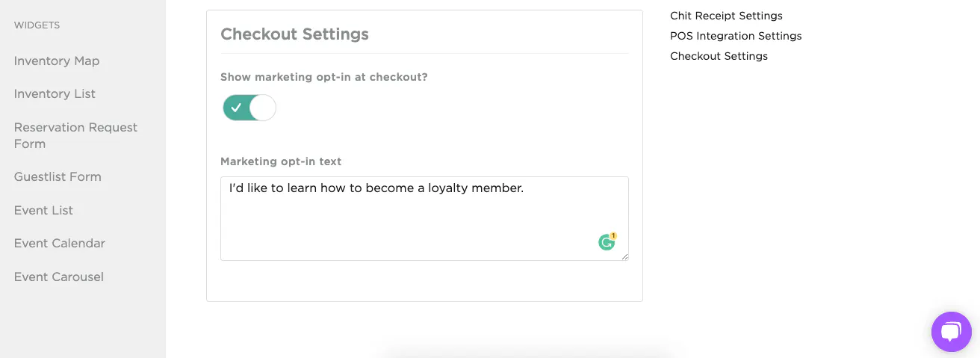Jump to Chit Receipt Settings section
980x358 pixels.
(726, 16)
